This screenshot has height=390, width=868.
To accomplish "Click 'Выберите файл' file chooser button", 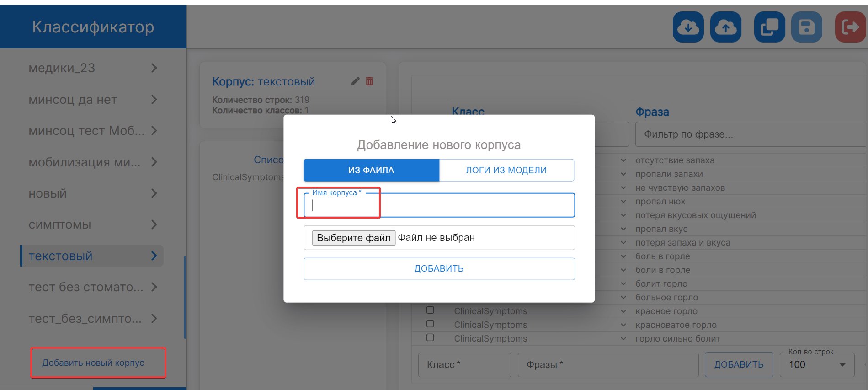I will [354, 238].
